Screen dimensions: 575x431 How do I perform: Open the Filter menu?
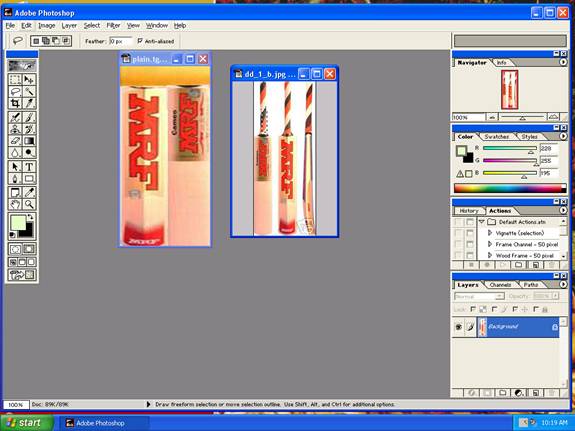tap(113, 25)
